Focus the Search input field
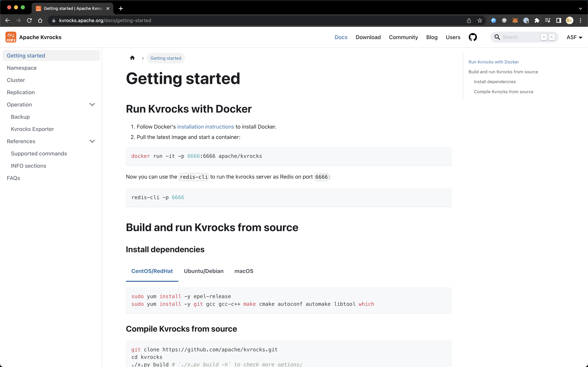The width and height of the screenshot is (588, 367). click(524, 37)
